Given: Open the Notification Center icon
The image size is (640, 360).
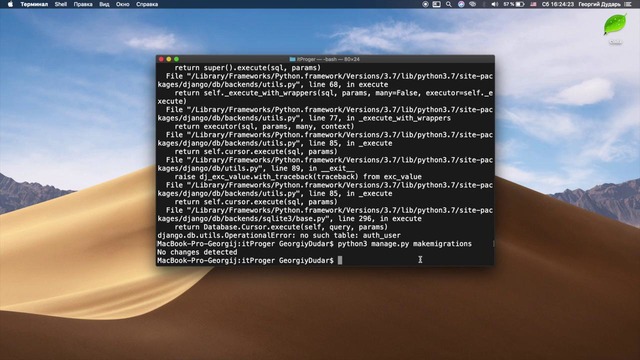Looking at the screenshot, I should [628, 4].
